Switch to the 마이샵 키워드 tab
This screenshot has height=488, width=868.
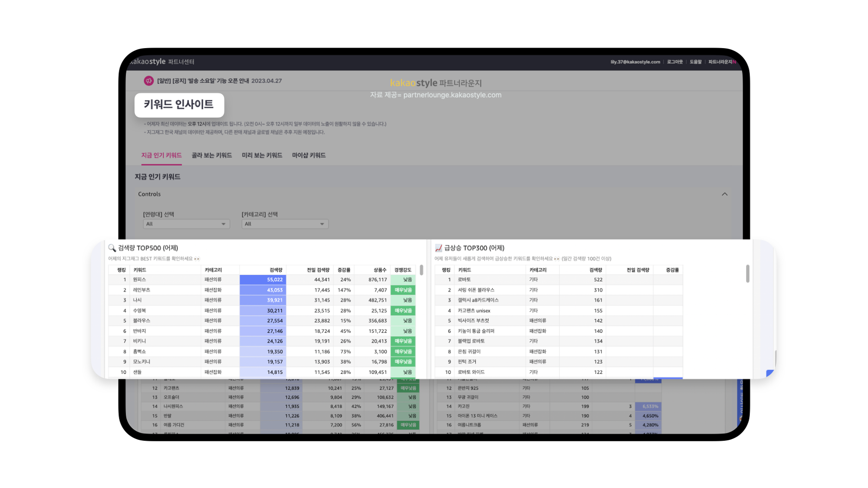309,155
